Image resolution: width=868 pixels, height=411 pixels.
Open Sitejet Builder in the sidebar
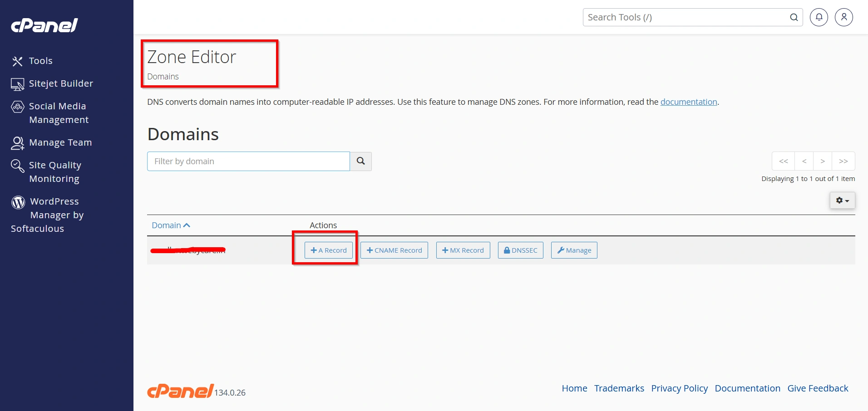coord(52,83)
